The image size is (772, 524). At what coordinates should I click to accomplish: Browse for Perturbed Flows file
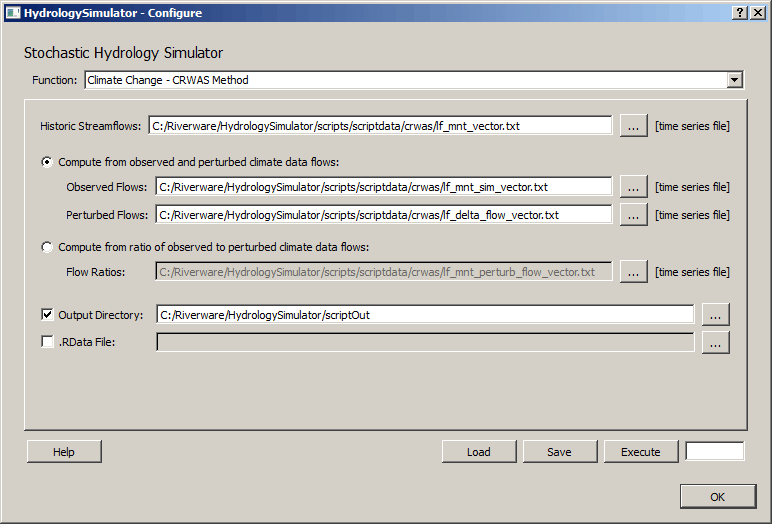634,215
